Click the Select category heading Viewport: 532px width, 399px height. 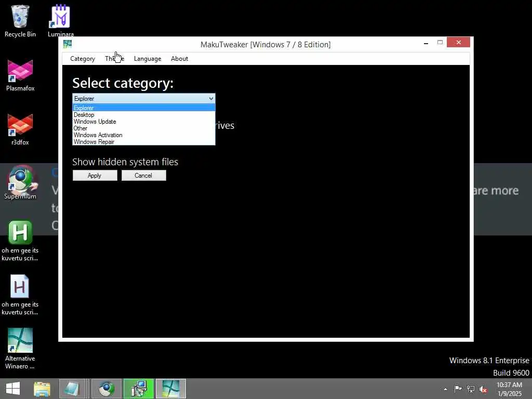[123, 83]
